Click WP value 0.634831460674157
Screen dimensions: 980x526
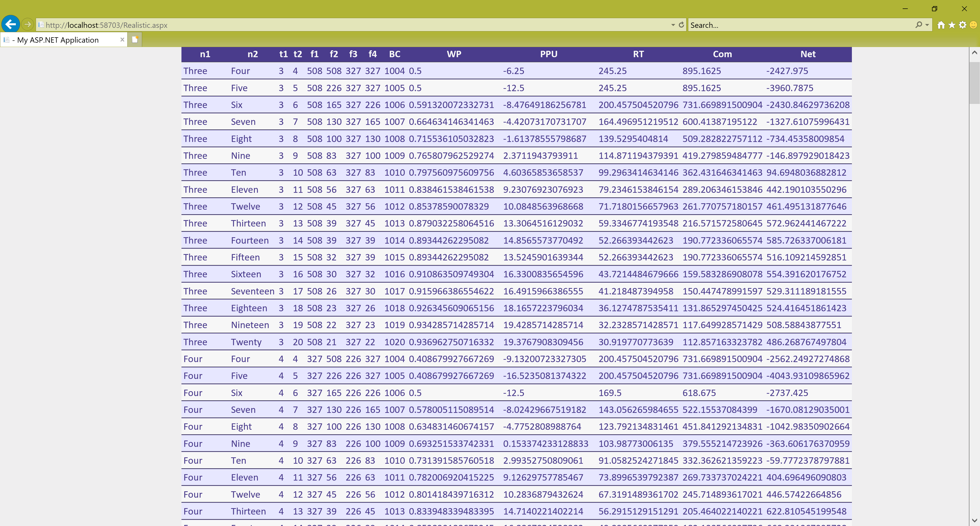tap(451, 427)
